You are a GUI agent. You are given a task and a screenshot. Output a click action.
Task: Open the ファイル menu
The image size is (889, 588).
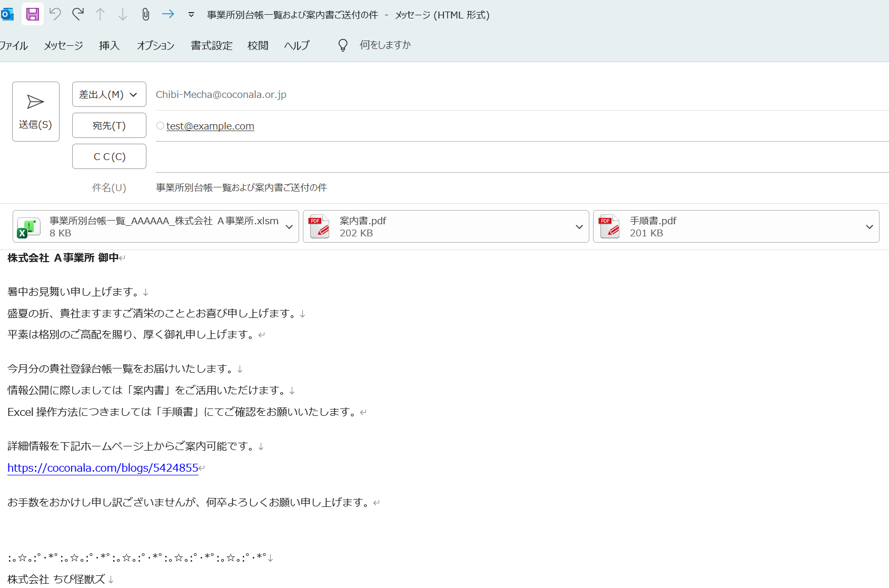coord(14,46)
